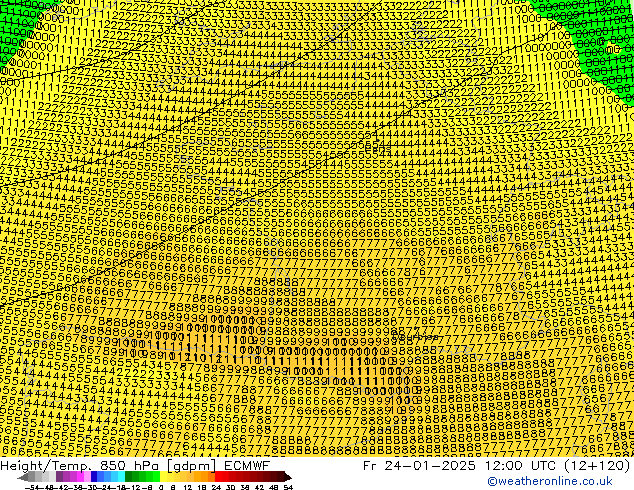Select the bright red legend swatch
Screen dimensions: 634x490
218,477
